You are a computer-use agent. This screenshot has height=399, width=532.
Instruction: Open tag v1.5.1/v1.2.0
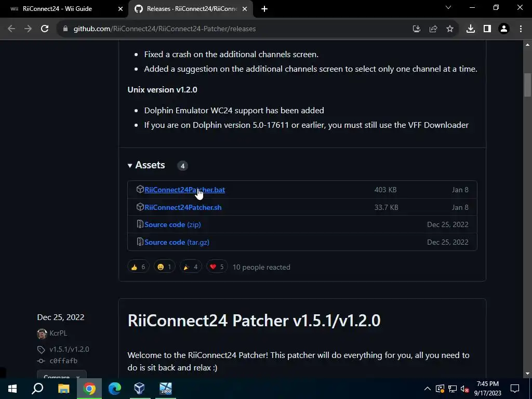click(69, 349)
